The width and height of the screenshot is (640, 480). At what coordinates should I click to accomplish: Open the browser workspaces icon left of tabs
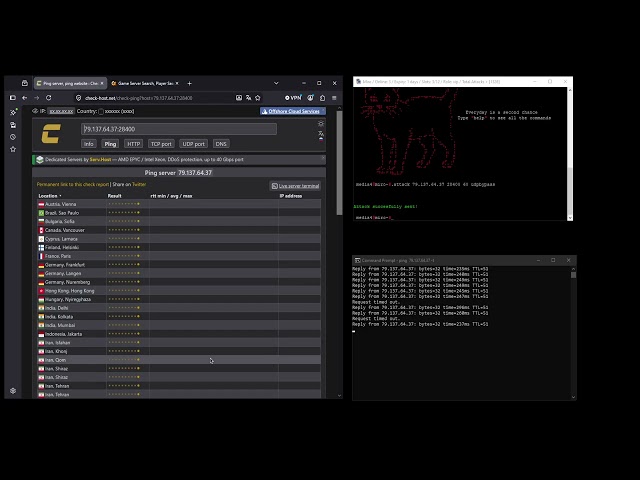[24, 83]
